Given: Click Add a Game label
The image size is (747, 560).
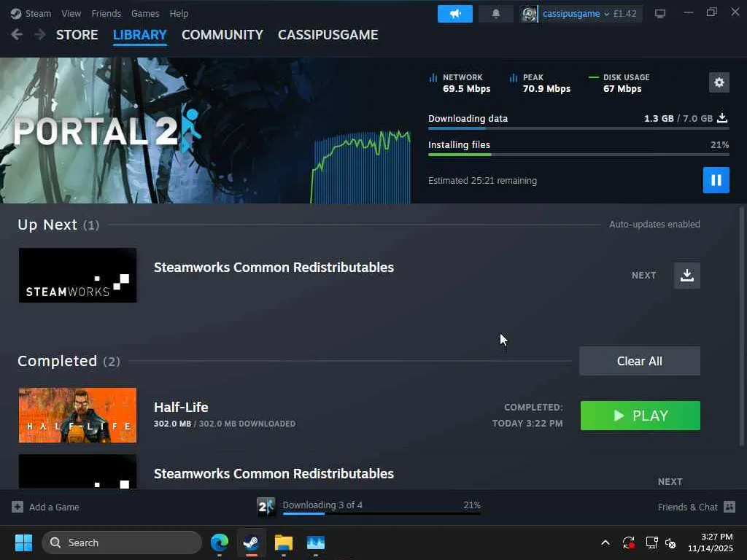Looking at the screenshot, I should (x=54, y=507).
